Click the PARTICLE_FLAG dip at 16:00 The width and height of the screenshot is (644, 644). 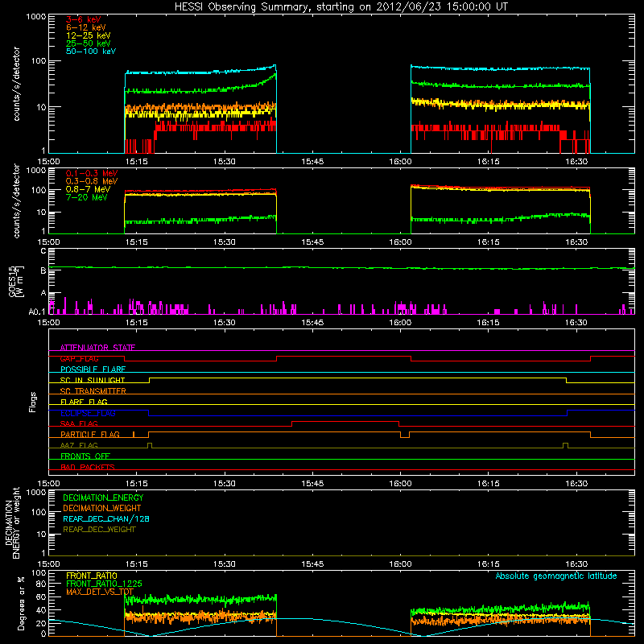(405, 437)
